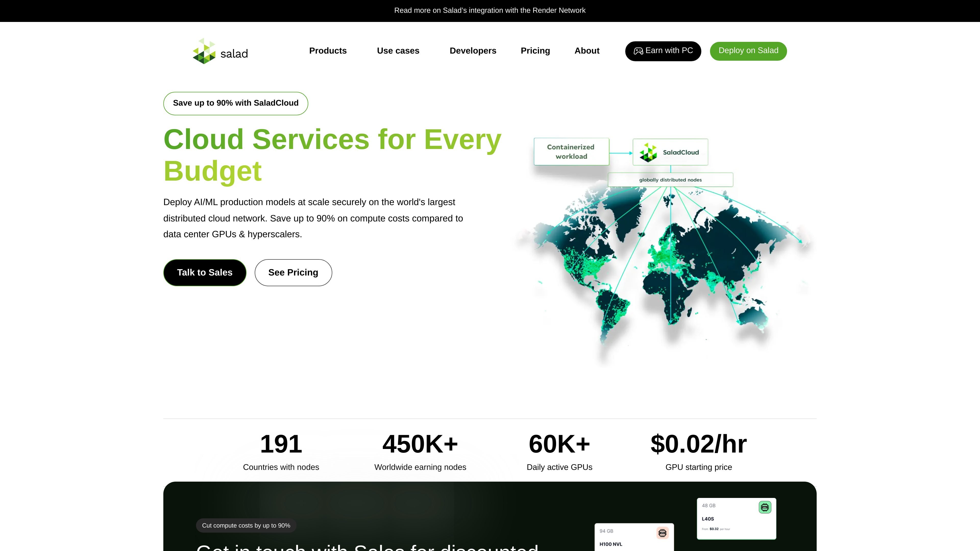Open the Products menu

pyautogui.click(x=328, y=51)
